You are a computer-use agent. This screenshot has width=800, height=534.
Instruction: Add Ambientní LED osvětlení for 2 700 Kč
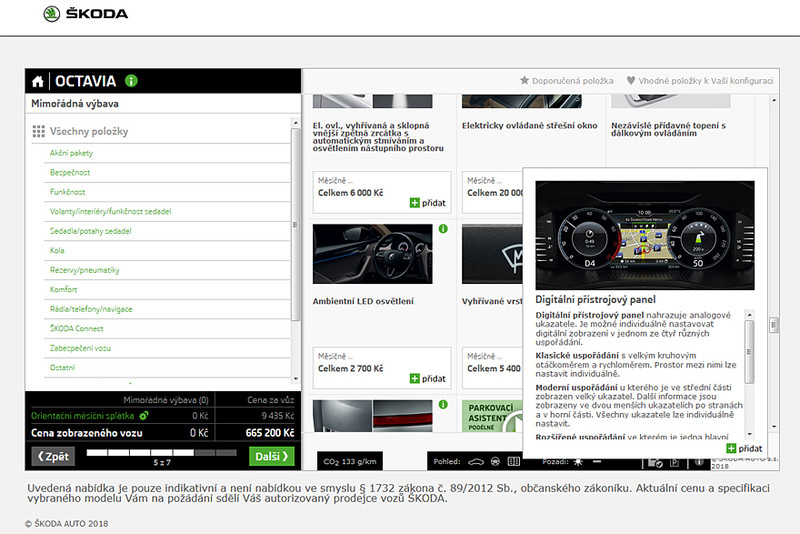coord(428,378)
